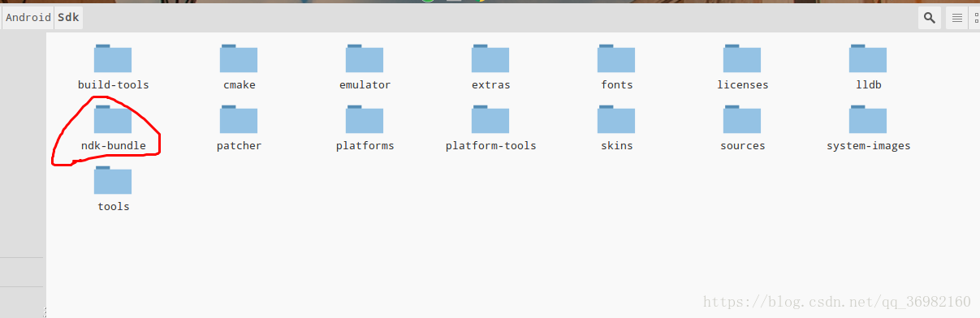Click the 'tools' name label
Viewport: 980px width, 318px height.
tap(114, 207)
